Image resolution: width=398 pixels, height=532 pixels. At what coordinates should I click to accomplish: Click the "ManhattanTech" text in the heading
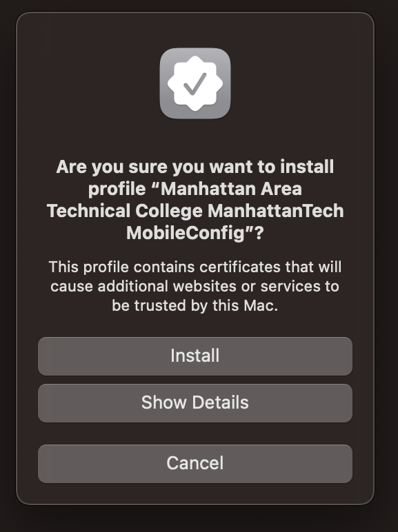(275, 211)
